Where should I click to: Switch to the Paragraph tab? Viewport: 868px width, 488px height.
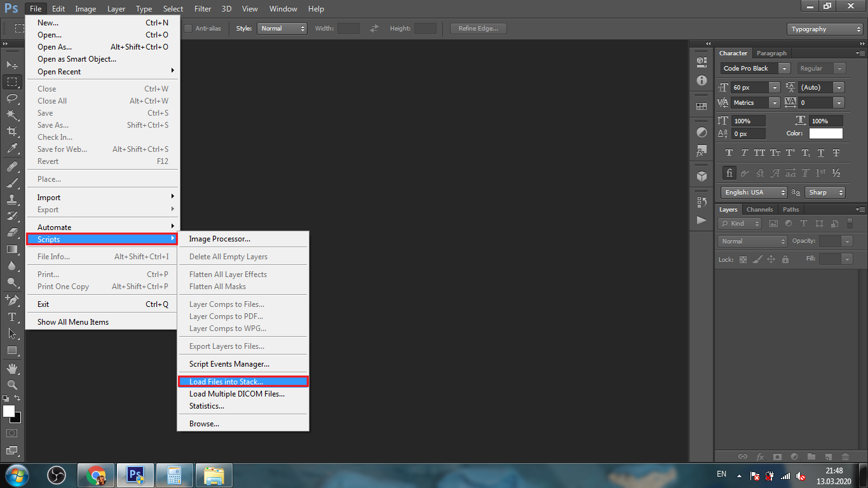tap(771, 53)
